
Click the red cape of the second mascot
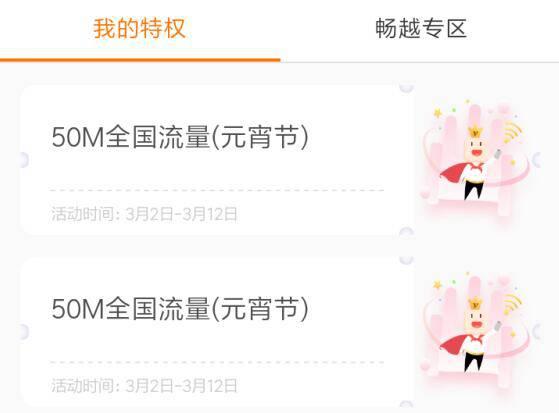point(453,345)
